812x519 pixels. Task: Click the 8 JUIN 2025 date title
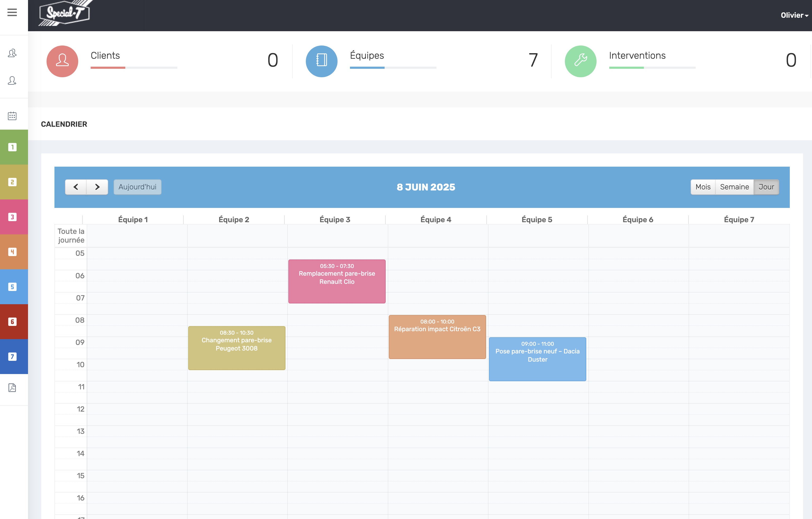tap(426, 187)
